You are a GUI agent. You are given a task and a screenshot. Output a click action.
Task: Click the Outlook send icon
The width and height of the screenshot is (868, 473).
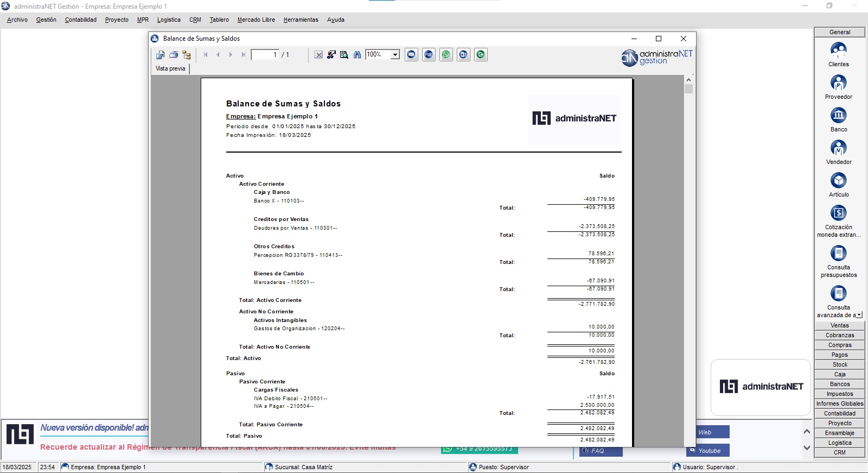click(464, 55)
